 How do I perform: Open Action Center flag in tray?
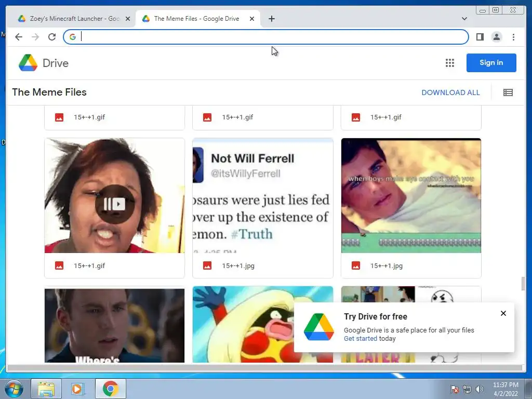point(454,389)
